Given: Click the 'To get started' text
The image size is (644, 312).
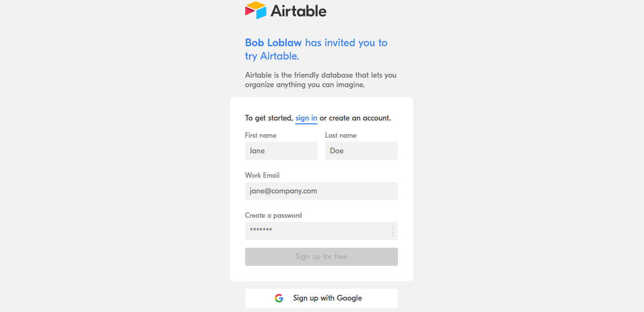Looking at the screenshot, I should tap(269, 118).
